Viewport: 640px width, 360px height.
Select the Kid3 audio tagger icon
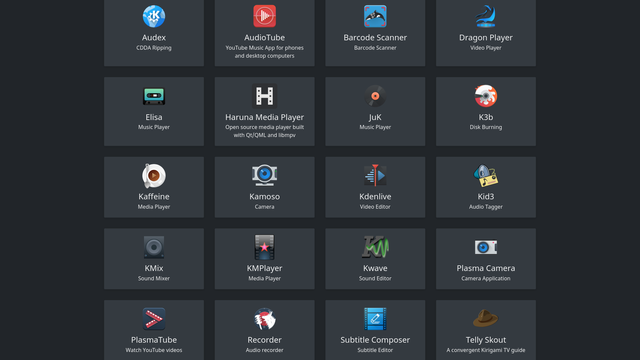click(486, 176)
